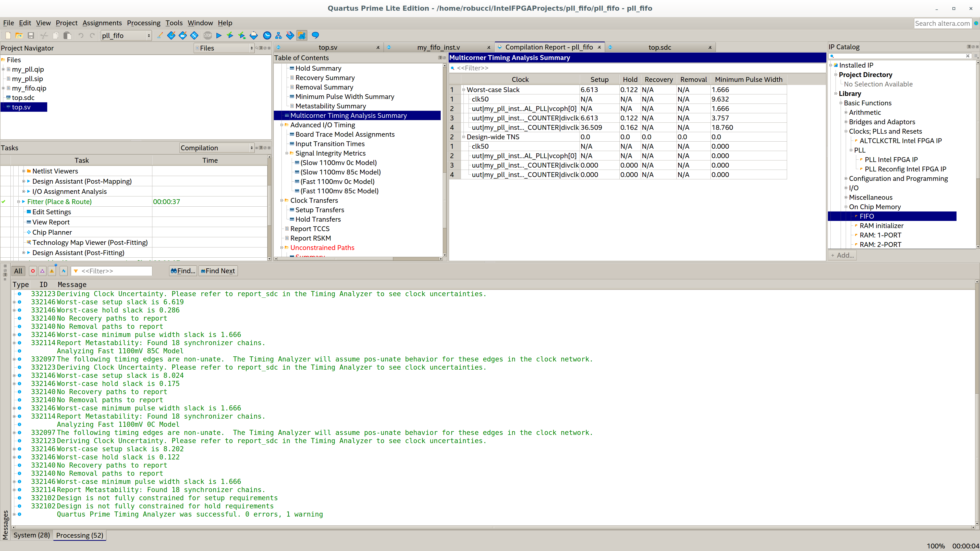Image resolution: width=980 pixels, height=551 pixels.
Task: Click the Platform Designer toolbar icon
Action: (302, 35)
